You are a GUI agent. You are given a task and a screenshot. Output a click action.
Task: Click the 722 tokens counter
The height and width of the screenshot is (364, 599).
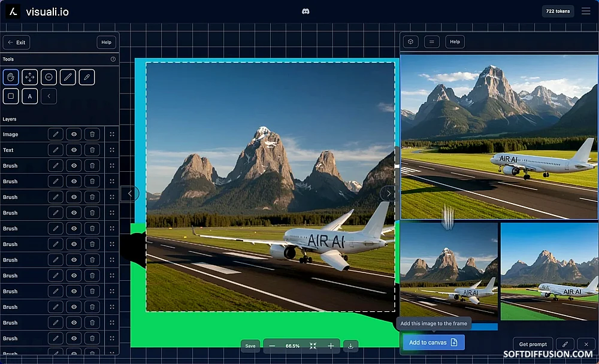558,11
